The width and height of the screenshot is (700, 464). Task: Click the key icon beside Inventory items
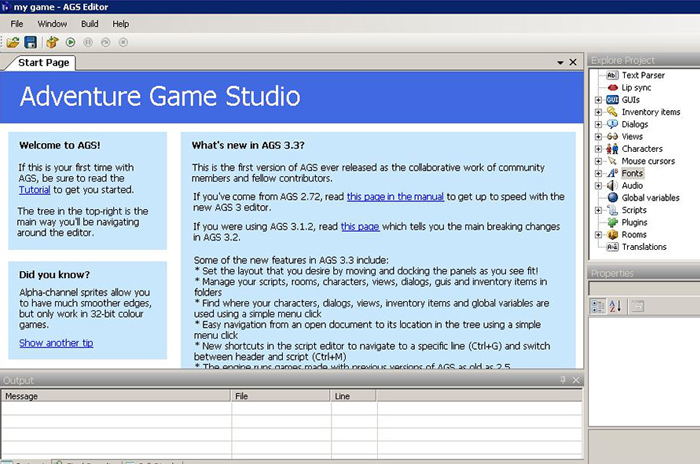coord(612,112)
